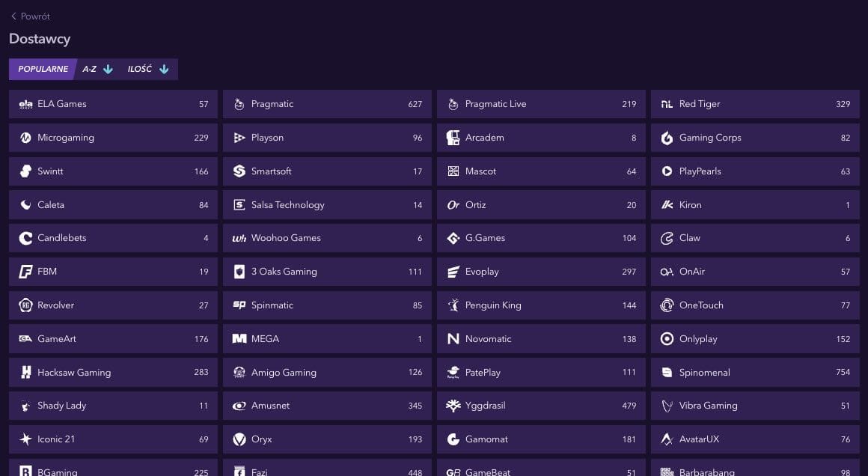Screen dimensions: 868x476
Task: Switch to the A-Z sorting tab
Action: click(x=90, y=69)
